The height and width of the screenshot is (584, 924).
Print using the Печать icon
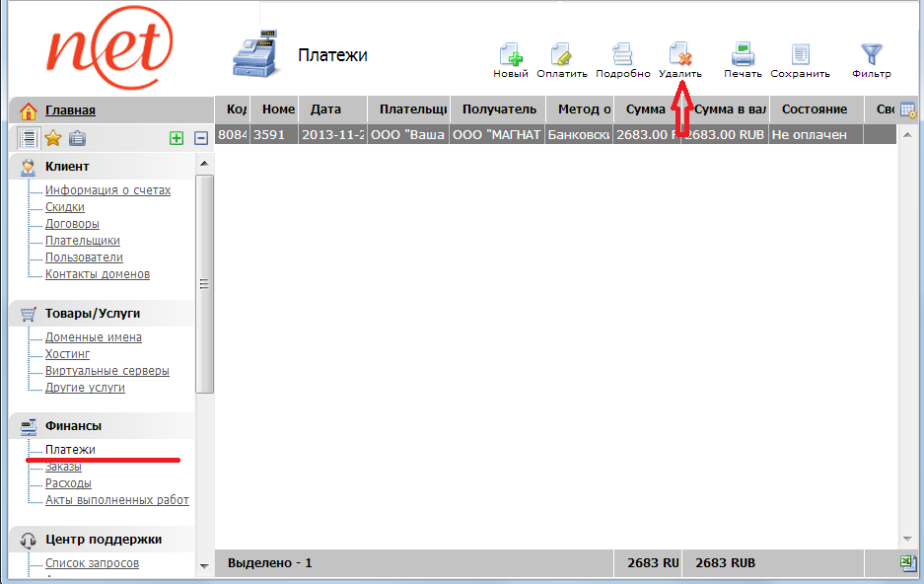pyautogui.click(x=743, y=55)
